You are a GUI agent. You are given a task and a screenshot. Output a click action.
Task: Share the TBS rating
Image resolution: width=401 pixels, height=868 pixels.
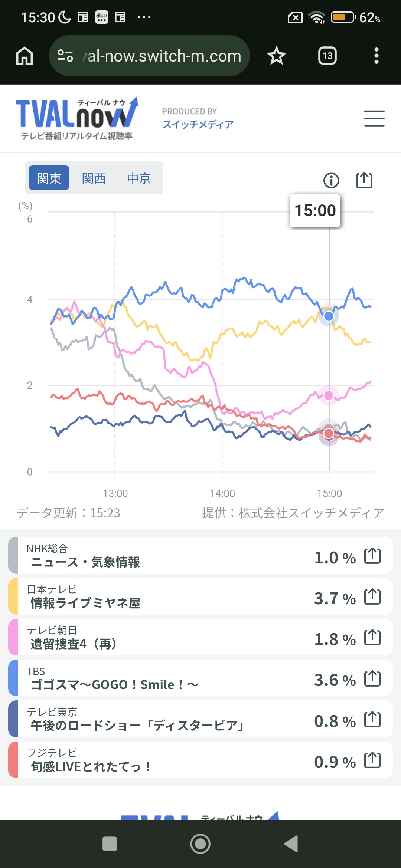(372, 678)
